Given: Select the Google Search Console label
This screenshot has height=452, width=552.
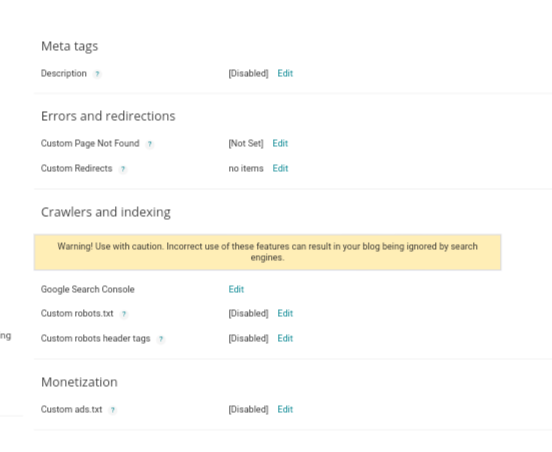Looking at the screenshot, I should [x=88, y=289].
